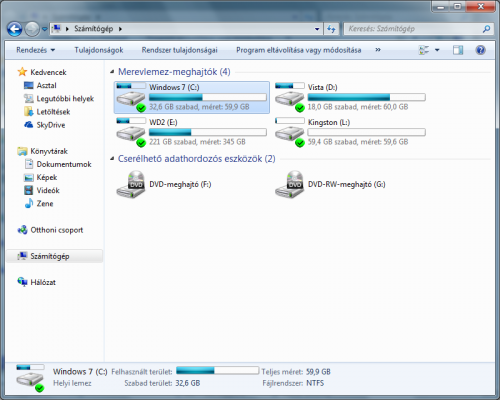Click the Merevlemez-meghajtók (4) header
The width and height of the screenshot is (500, 400).
(x=174, y=72)
